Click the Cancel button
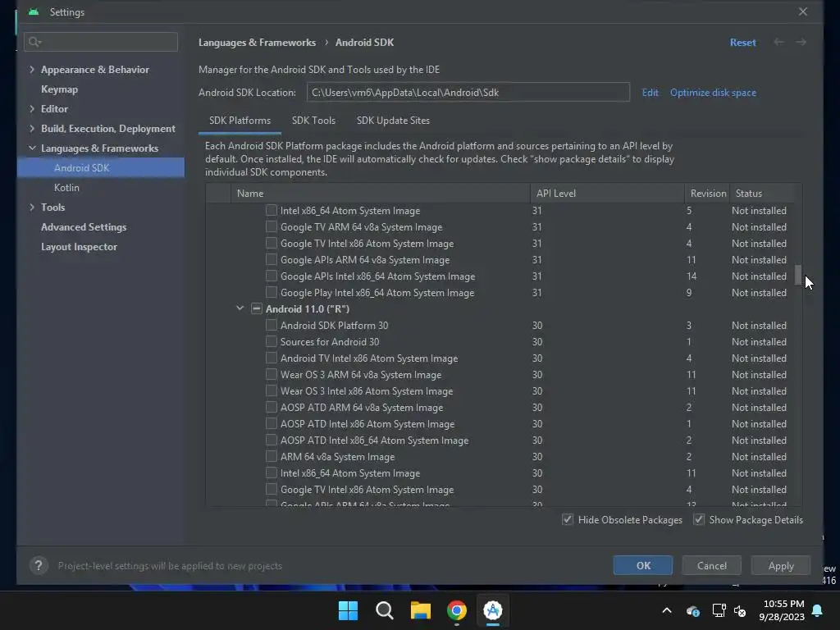Screen dimensions: 840x630 point(711,566)
